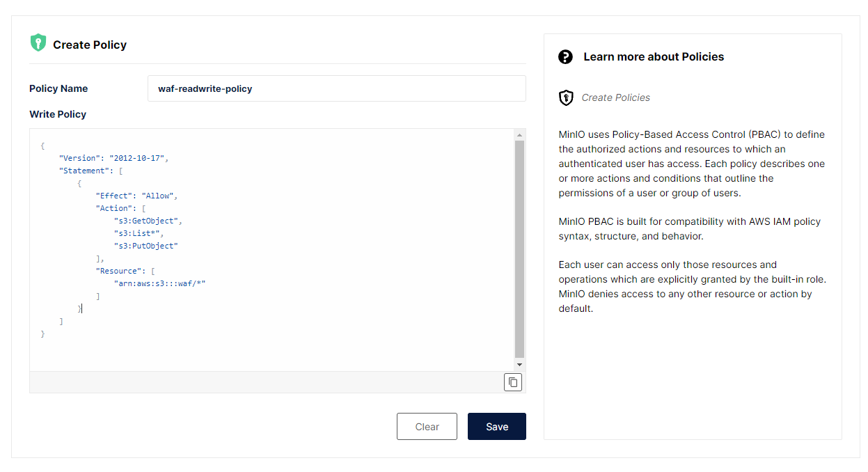Click the Write Policy label
Image resolution: width=868 pixels, height=472 pixels.
58,114
